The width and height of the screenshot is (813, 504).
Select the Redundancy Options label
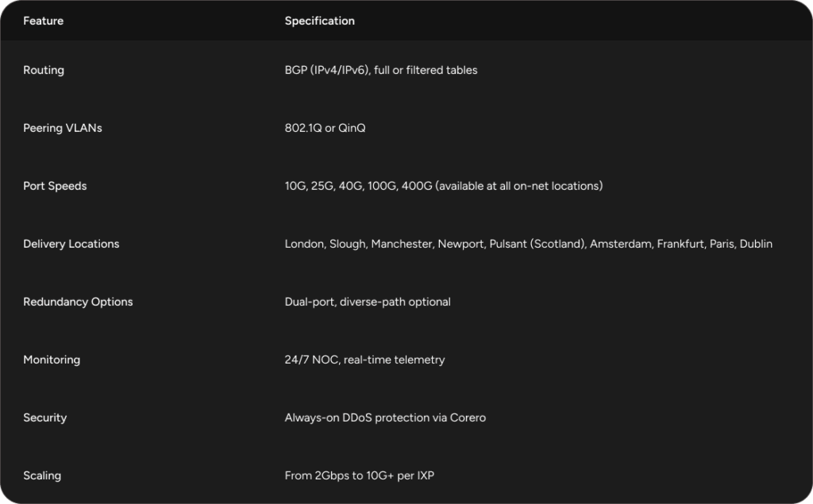tap(78, 302)
